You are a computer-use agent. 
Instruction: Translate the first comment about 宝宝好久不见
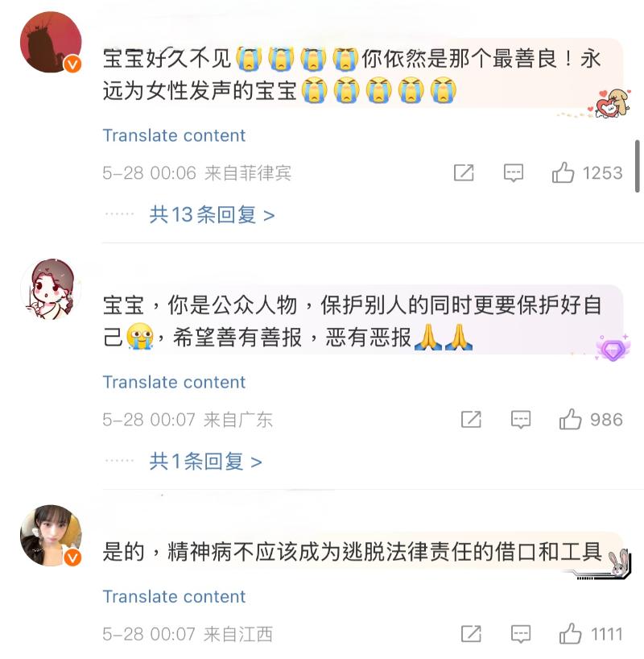pos(174,135)
